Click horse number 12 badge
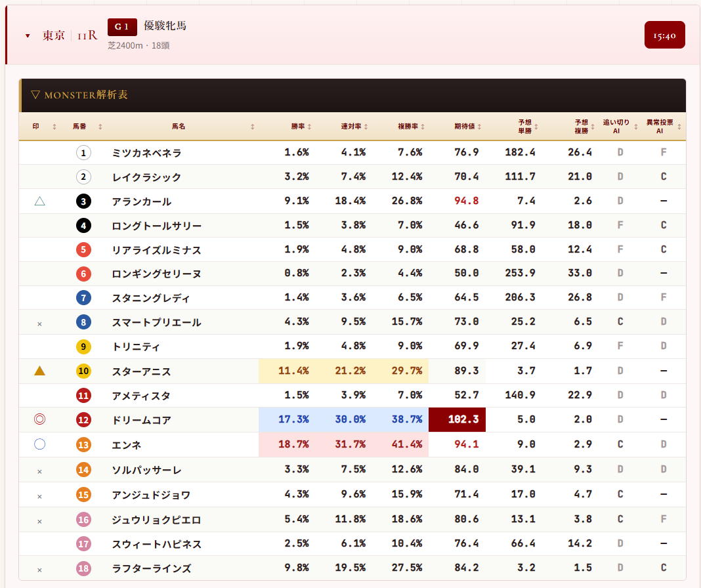701x588 pixels. [83, 420]
